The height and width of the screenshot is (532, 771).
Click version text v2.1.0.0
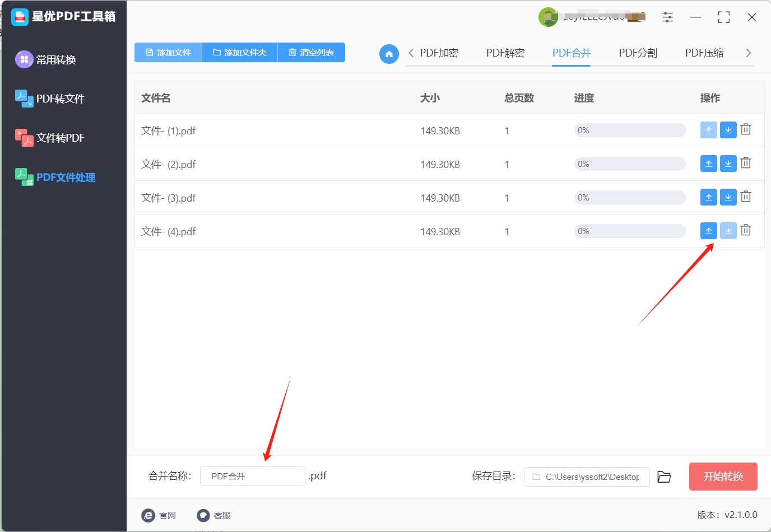click(741, 515)
